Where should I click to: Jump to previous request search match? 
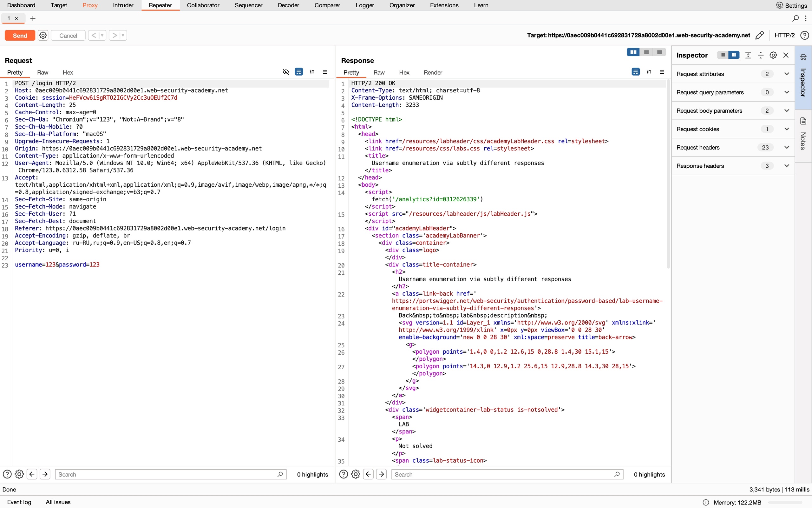click(x=32, y=474)
